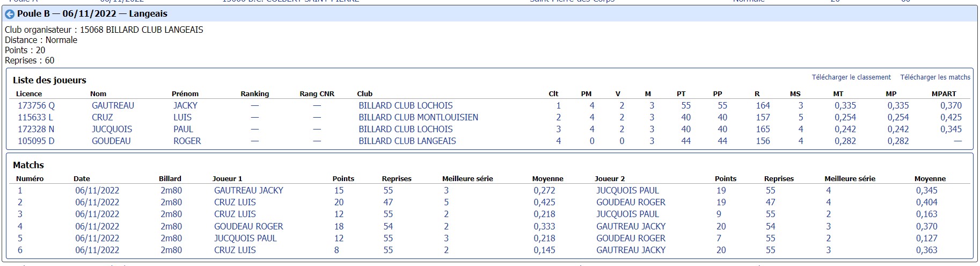Click the Liste des joueurs heading
This screenshot has height=266, width=980.
[49, 81]
